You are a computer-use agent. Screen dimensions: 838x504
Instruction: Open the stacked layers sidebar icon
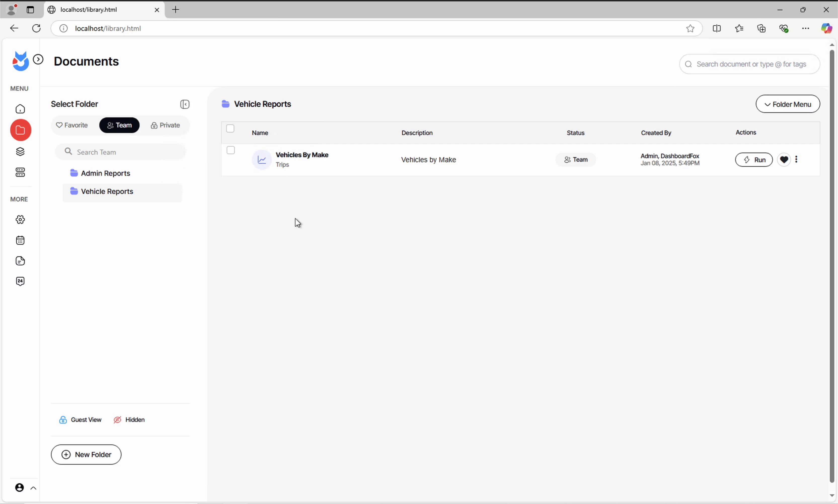(x=20, y=151)
